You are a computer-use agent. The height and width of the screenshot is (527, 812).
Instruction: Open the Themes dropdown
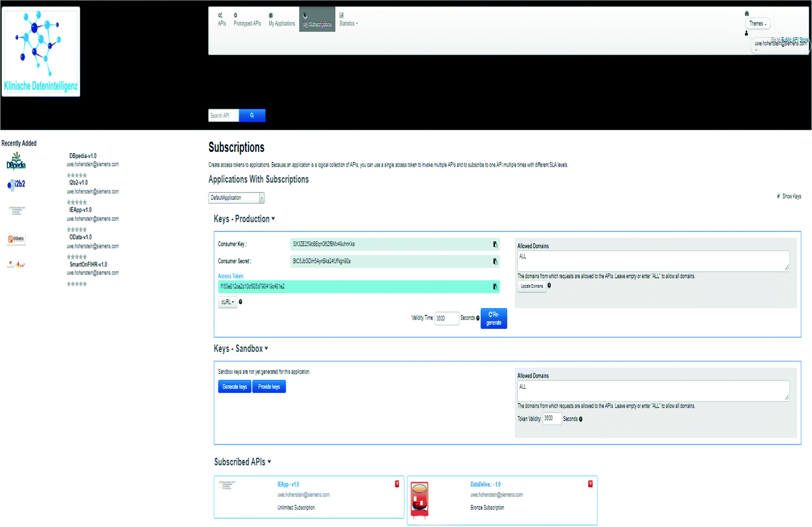coord(758,23)
